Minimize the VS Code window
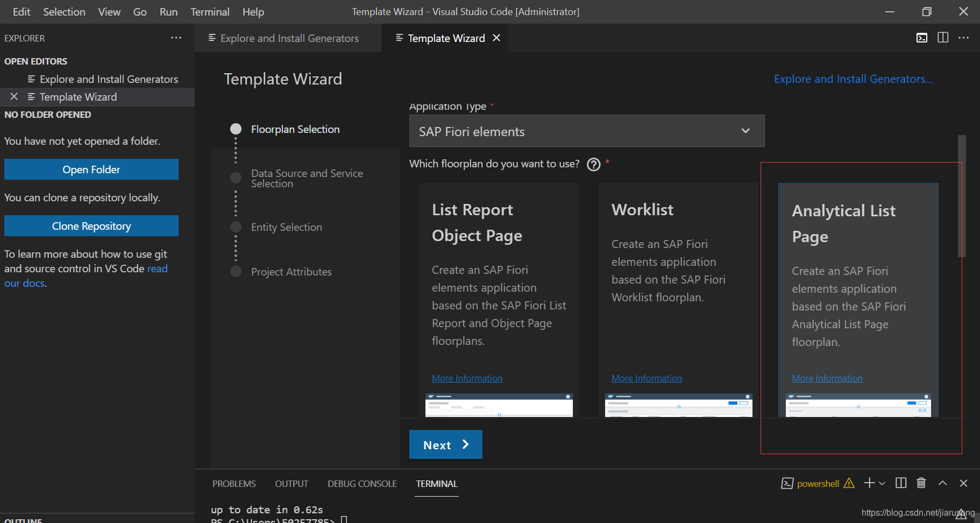Screen dimensions: 980x523 pyautogui.click(x=890, y=11)
